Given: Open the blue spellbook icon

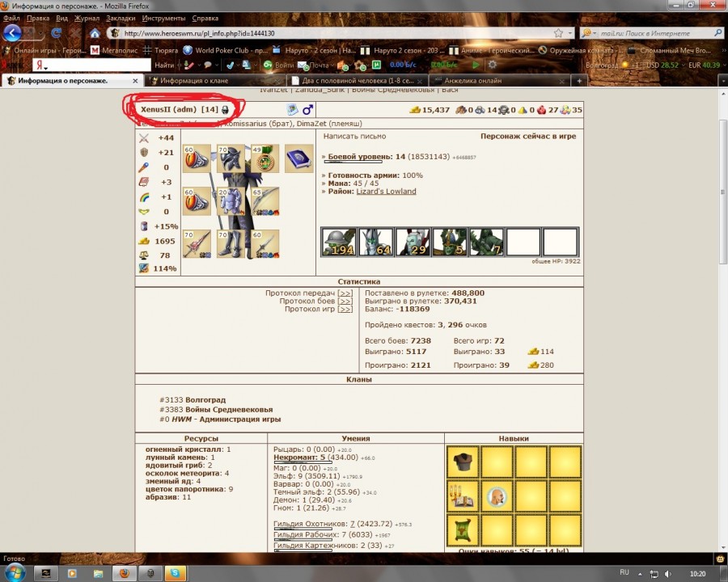Looking at the screenshot, I should click(299, 158).
